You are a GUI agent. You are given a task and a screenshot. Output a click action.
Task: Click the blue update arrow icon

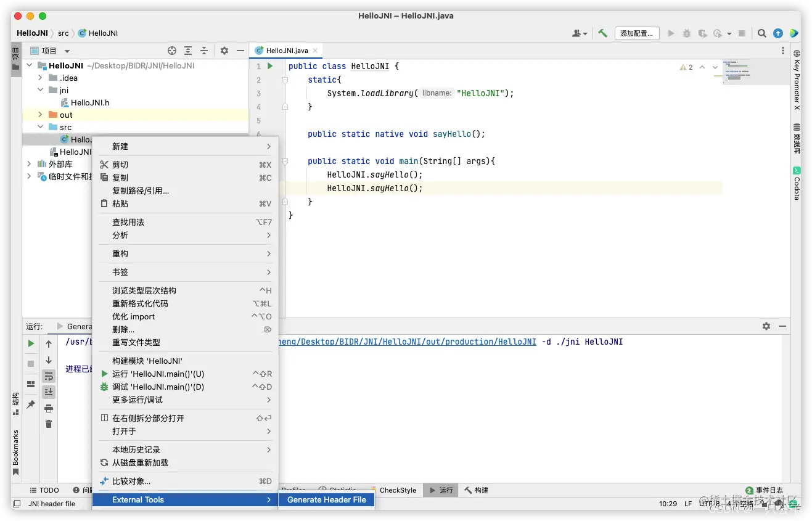tap(778, 33)
